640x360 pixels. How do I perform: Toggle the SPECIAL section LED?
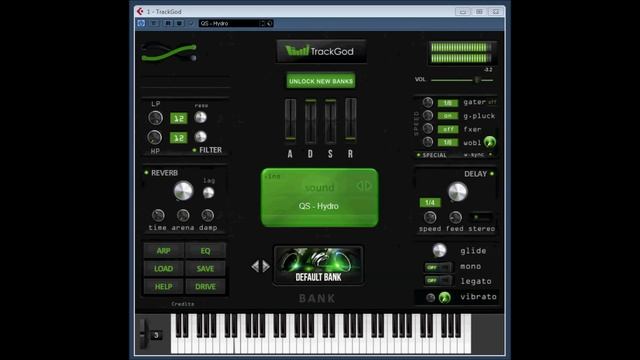[x=418, y=155]
